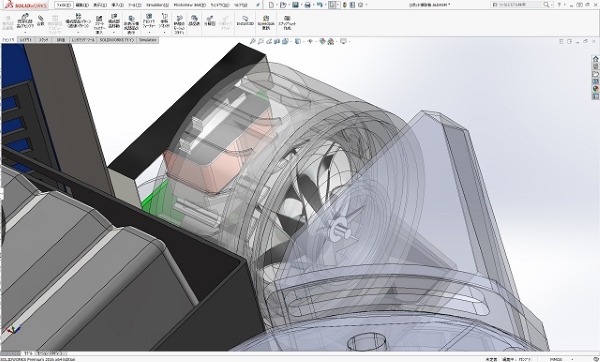Switch to the スケッチ tab
Screen dimensions: 600x362
coord(43,40)
